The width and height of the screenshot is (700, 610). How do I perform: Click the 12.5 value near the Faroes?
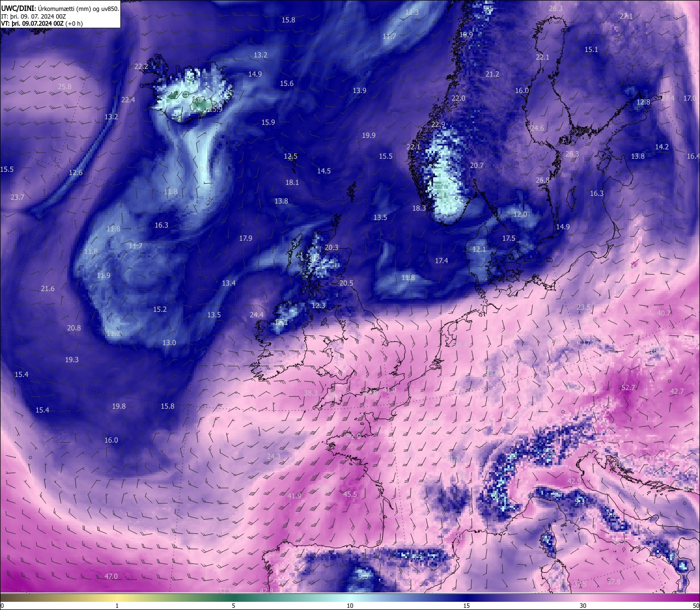coord(290,156)
